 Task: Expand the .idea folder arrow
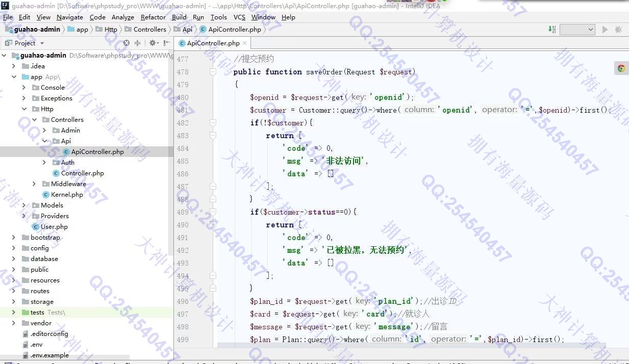click(x=14, y=66)
